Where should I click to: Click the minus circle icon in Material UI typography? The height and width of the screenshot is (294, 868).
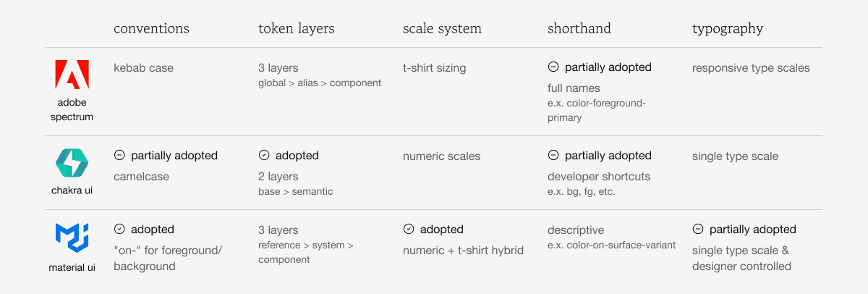click(698, 229)
